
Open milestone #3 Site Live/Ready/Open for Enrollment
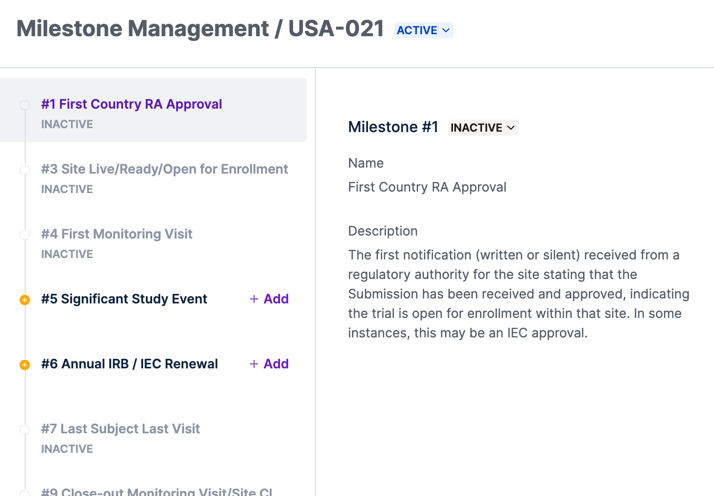coord(164,169)
